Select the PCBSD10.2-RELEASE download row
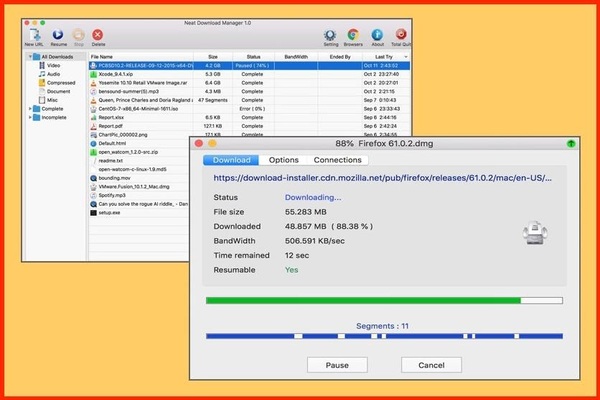This screenshot has width=600, height=400. tap(249, 65)
